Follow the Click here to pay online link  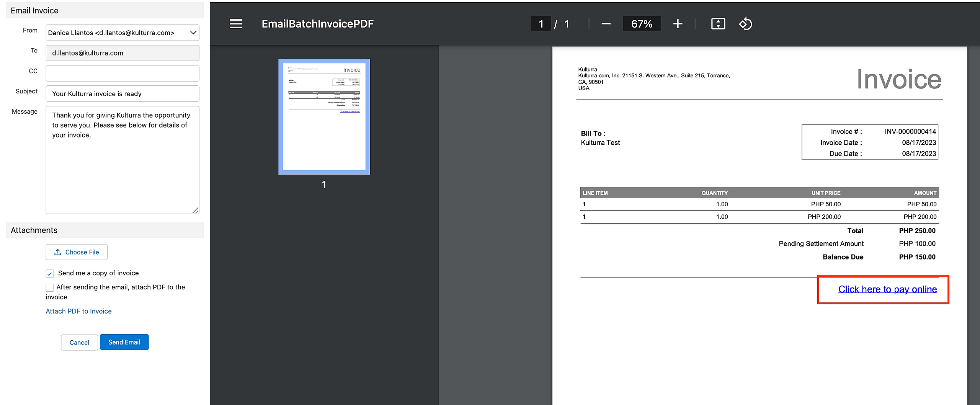(887, 289)
